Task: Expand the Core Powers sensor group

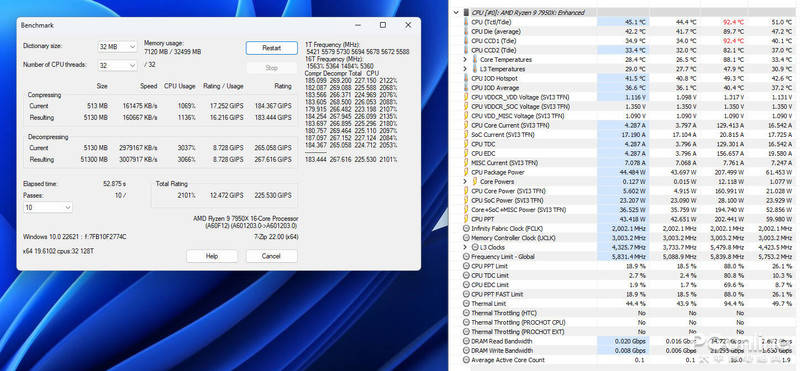Action: coord(465,181)
